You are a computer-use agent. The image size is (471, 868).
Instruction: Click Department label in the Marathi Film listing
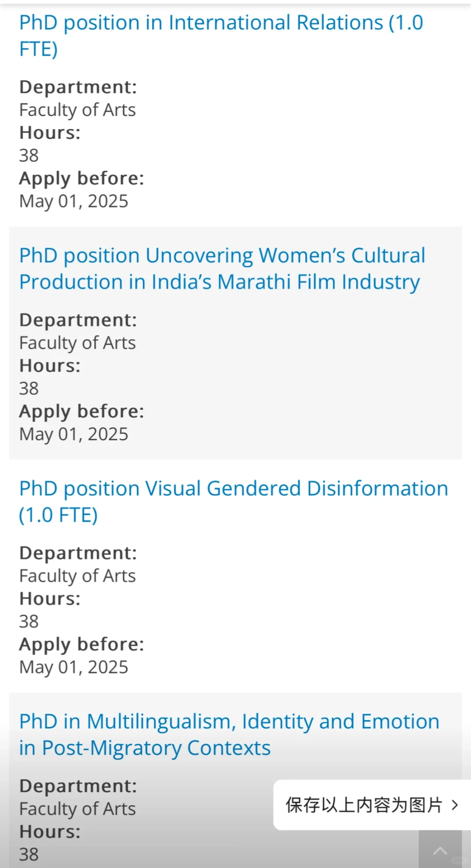[78, 320]
